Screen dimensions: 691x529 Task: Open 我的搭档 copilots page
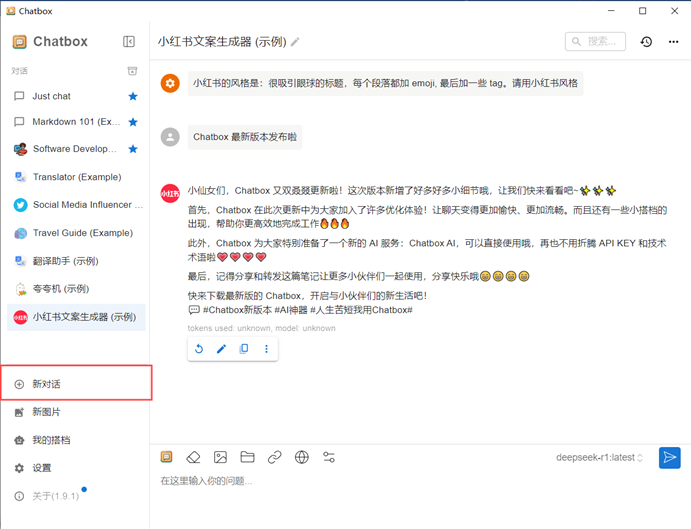(77, 440)
